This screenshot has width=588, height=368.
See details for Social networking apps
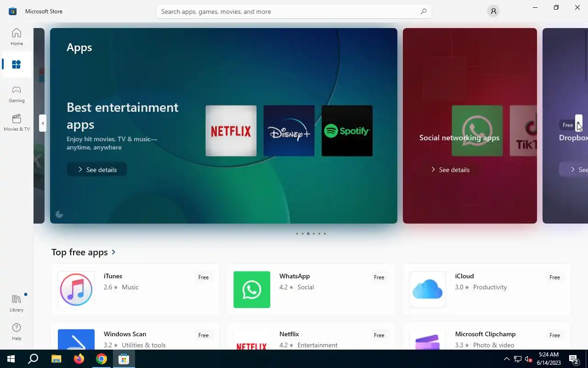tap(450, 170)
